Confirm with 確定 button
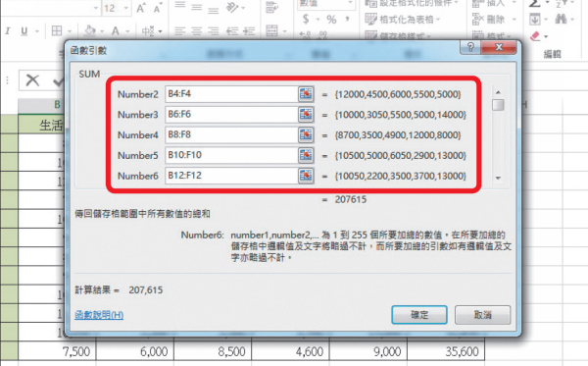This screenshot has width=588, height=366. (419, 315)
